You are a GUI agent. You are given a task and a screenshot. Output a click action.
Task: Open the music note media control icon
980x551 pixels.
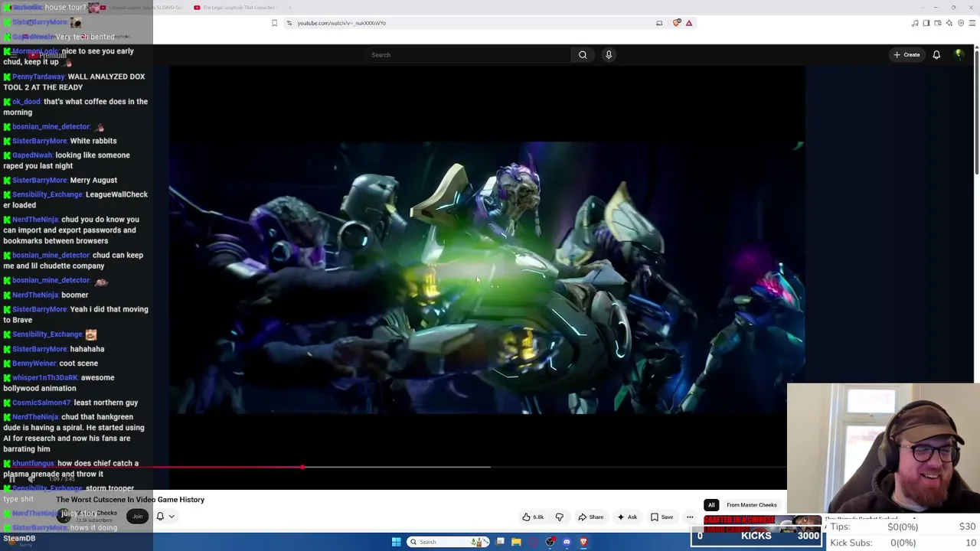[915, 23]
